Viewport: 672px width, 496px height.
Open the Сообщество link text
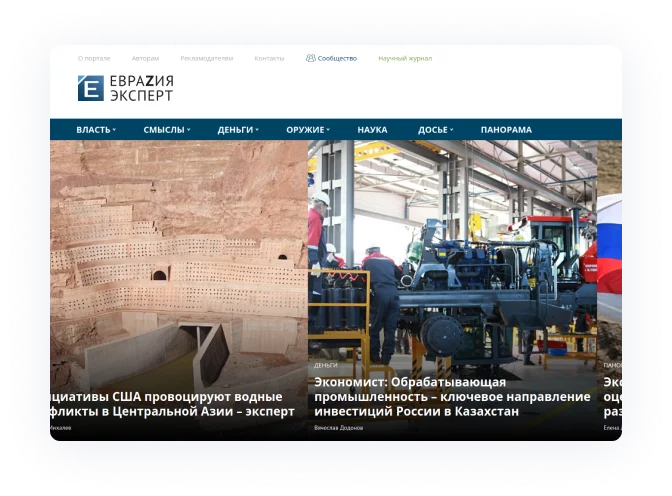pyautogui.click(x=337, y=58)
